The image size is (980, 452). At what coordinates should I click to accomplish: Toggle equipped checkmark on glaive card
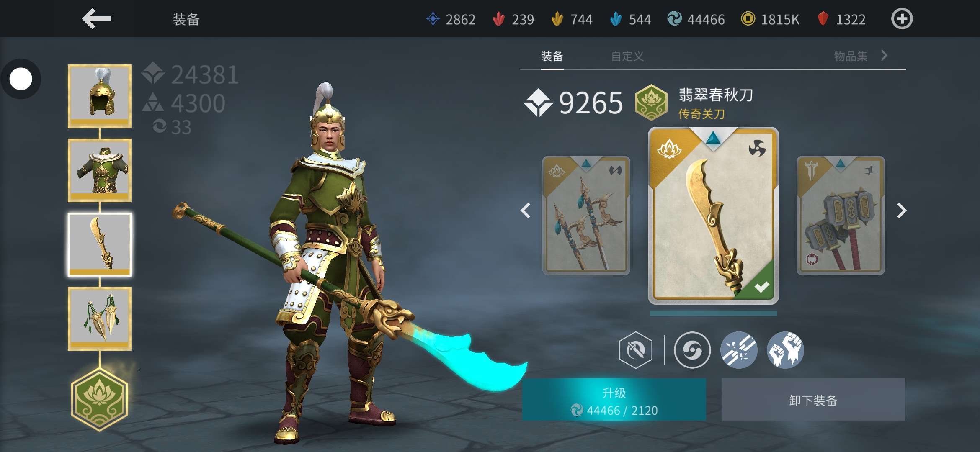(x=761, y=287)
